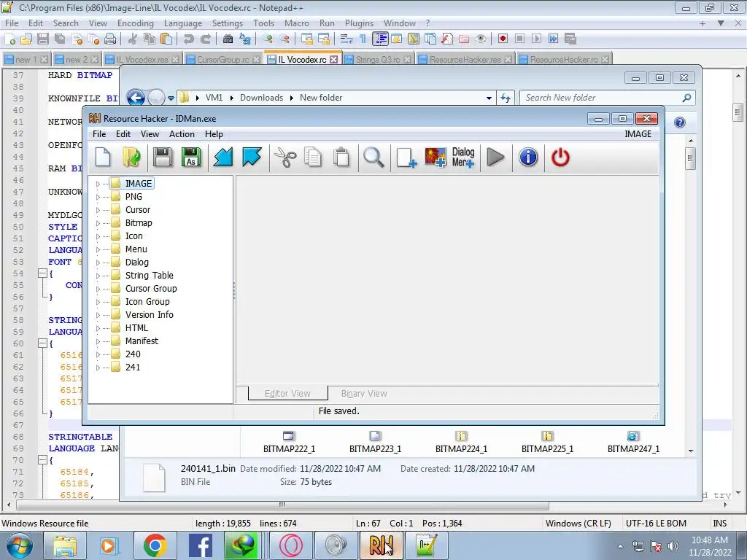Click the Paste clipboard icon in Resource Hacker
747x560 pixels.
coord(341,157)
